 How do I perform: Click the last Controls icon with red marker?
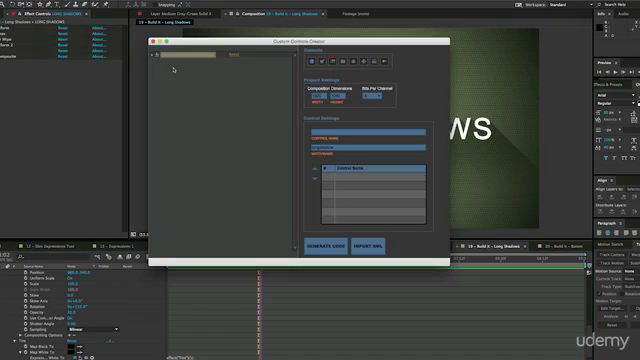(x=384, y=61)
